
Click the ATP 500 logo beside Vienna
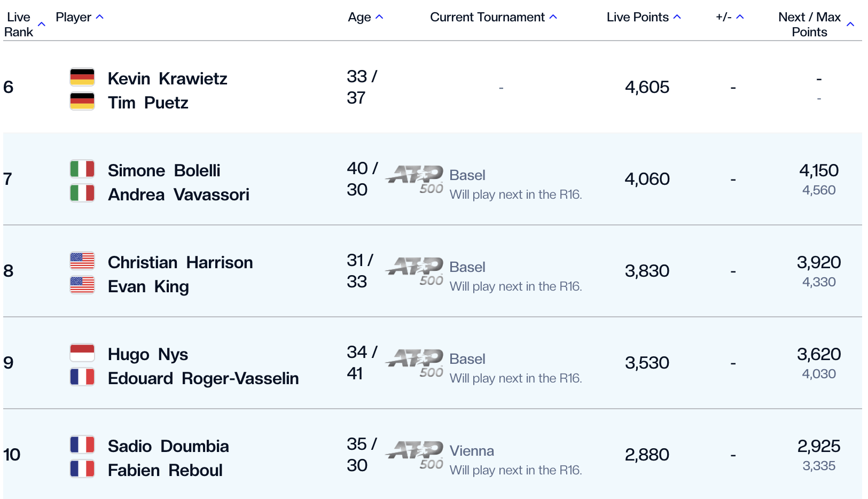coord(416,455)
